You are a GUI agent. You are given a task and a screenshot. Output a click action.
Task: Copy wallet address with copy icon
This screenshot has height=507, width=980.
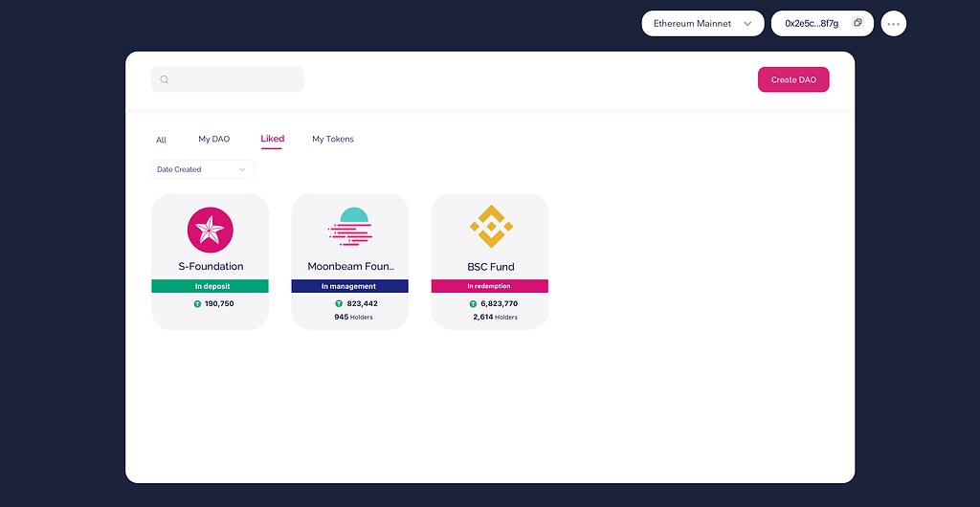point(858,22)
